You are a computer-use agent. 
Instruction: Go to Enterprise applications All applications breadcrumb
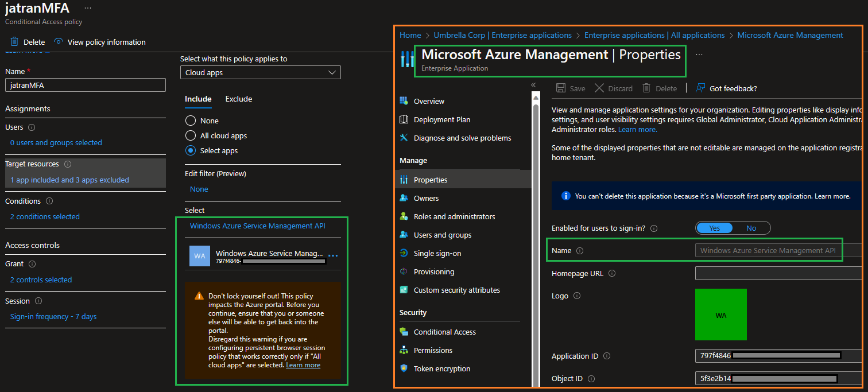[x=654, y=35]
